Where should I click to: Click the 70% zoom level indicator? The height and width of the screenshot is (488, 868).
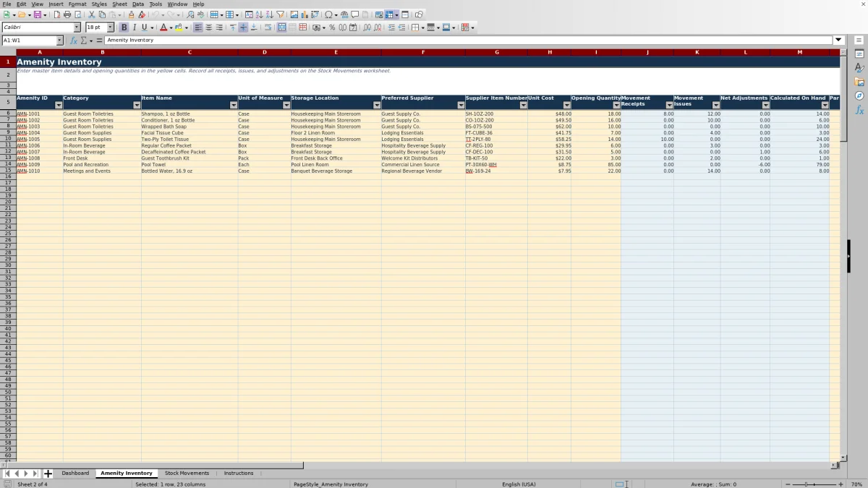point(856,484)
